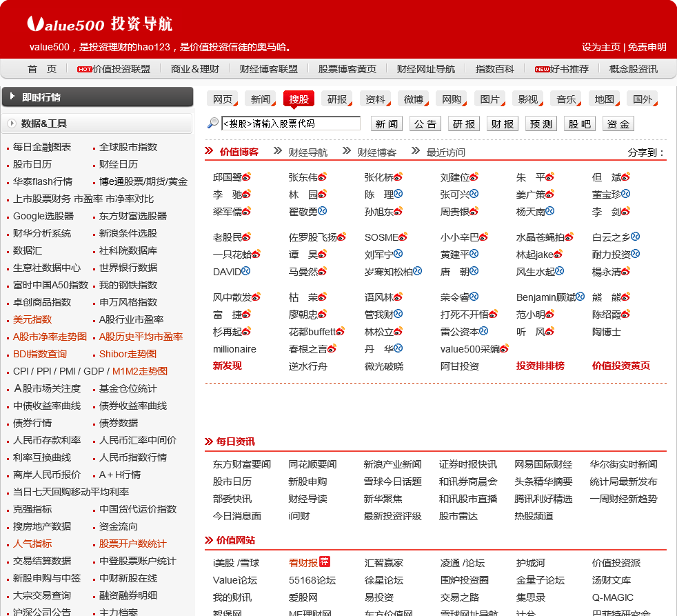Open Google选股器 in the sidebar

(x=43, y=216)
